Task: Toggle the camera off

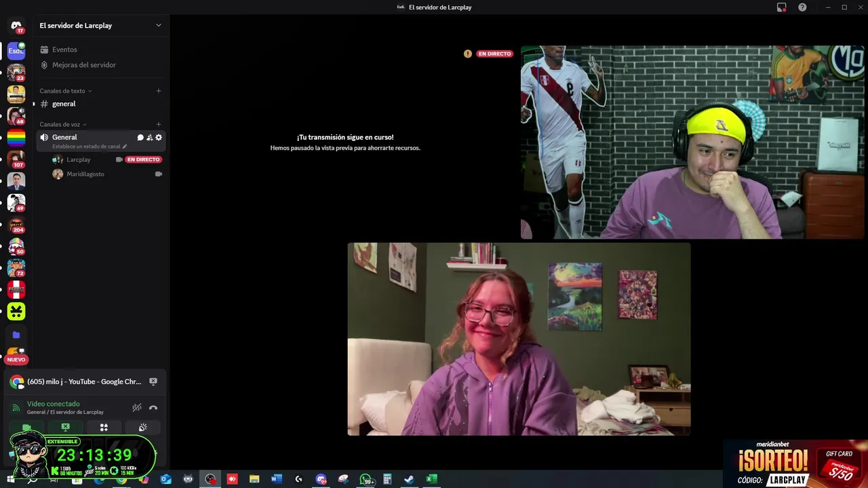Action: point(26,428)
